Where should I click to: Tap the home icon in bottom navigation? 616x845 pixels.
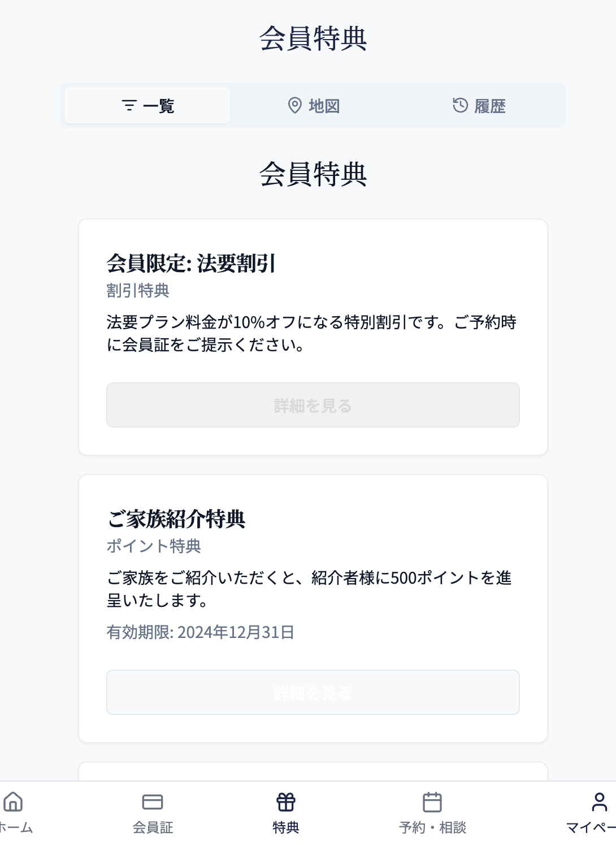click(x=13, y=801)
